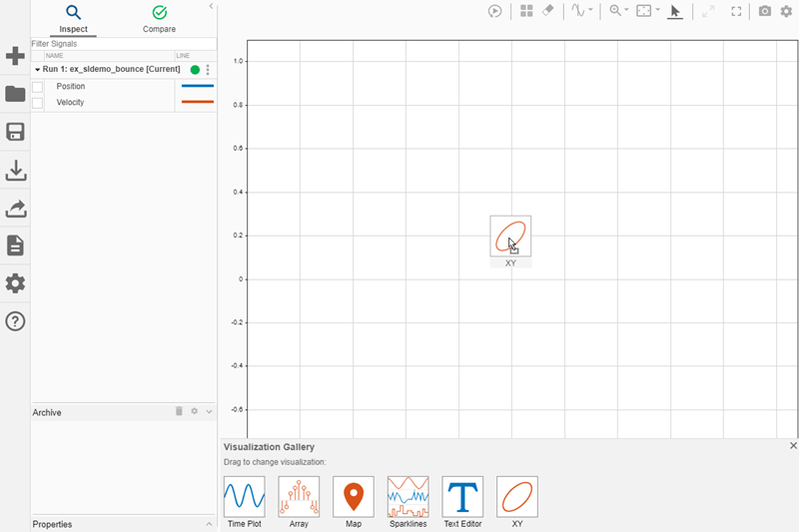Check the Velocity signal checkbox
The width and height of the screenshot is (799, 532).
[x=37, y=103]
